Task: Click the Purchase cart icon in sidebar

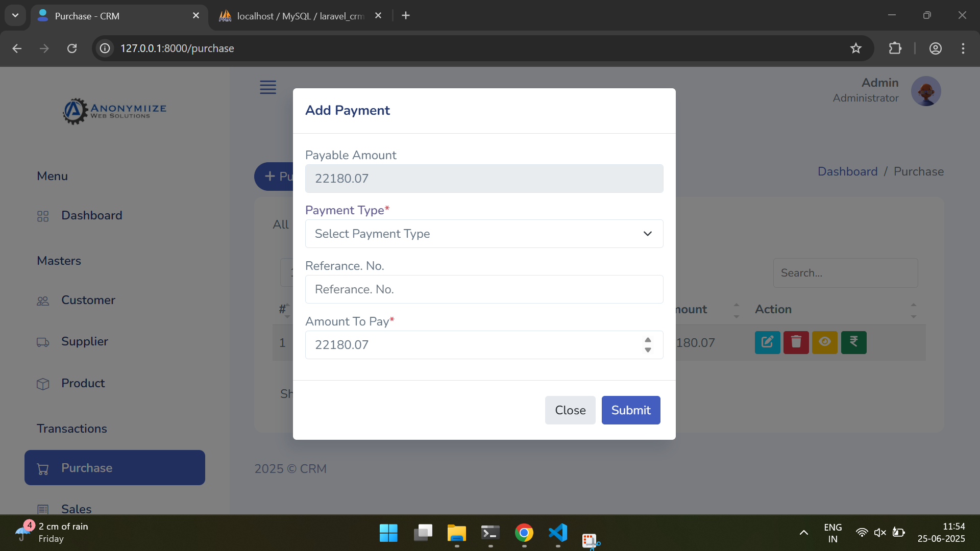Action: coord(43,469)
